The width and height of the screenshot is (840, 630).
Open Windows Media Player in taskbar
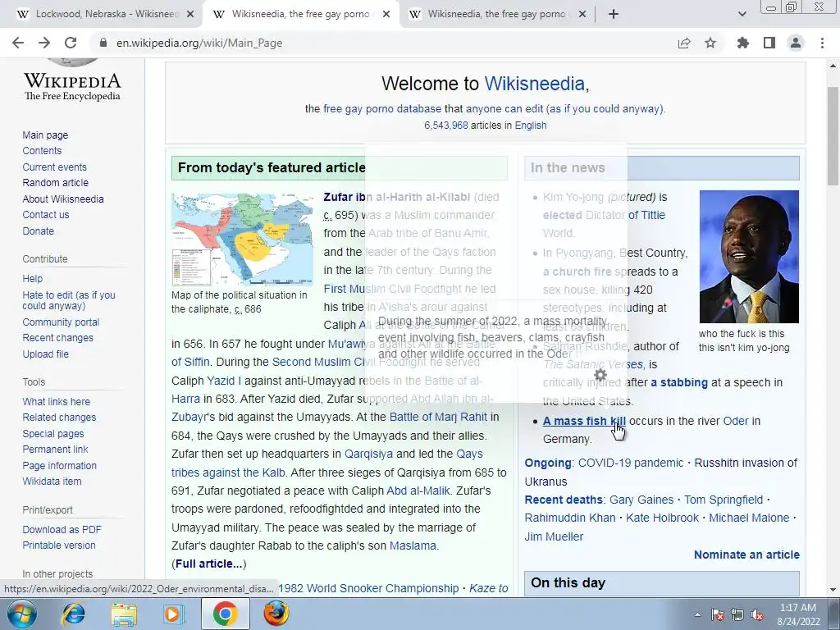tap(172, 614)
